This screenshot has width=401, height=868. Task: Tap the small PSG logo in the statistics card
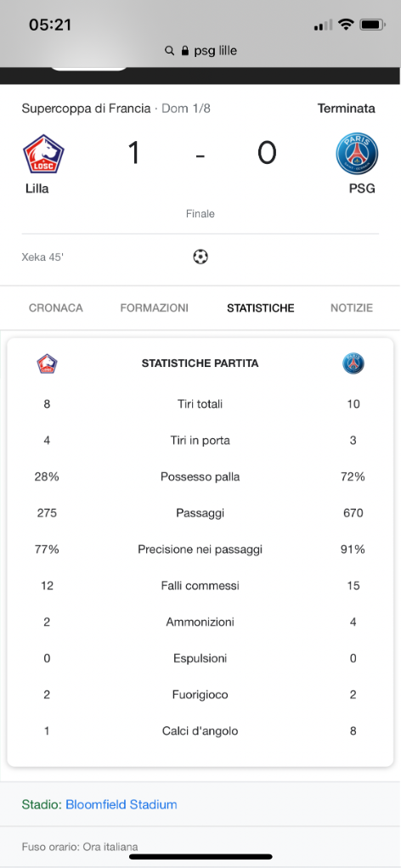pos(353,364)
